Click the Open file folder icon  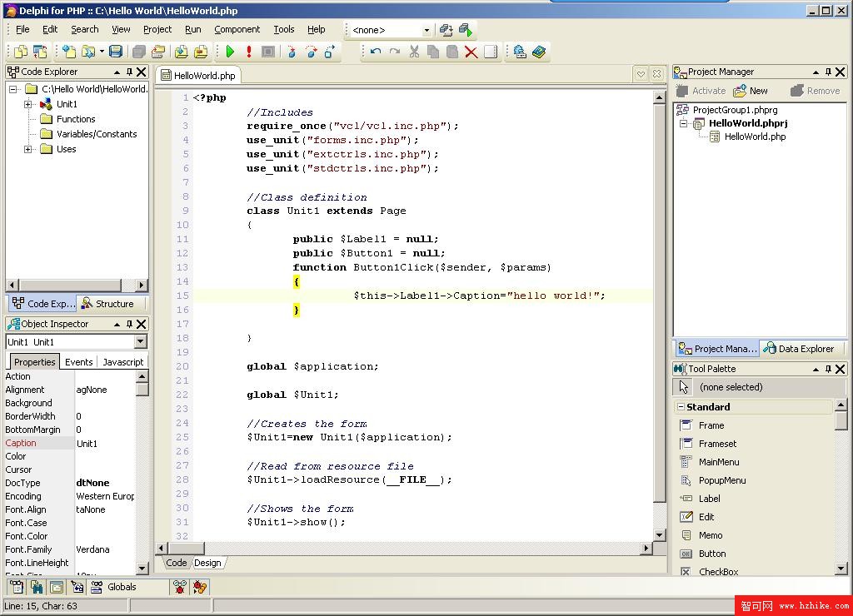87,52
